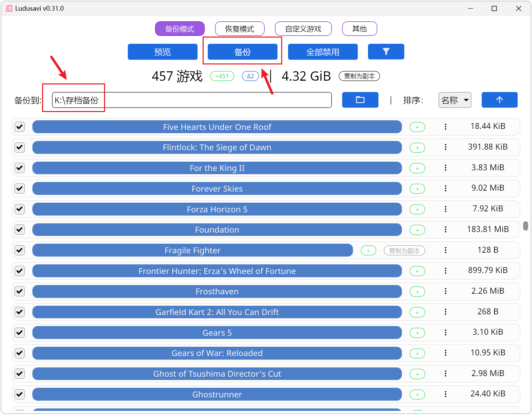This screenshot has height=415, width=532.
Task: Toggle the Foundation checkbox
Action: 20,230
